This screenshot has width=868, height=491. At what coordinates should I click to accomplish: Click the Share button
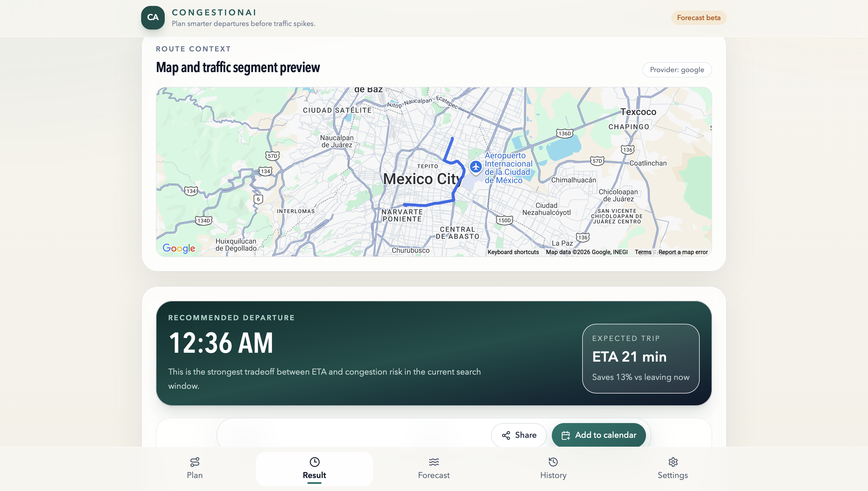tap(519, 435)
